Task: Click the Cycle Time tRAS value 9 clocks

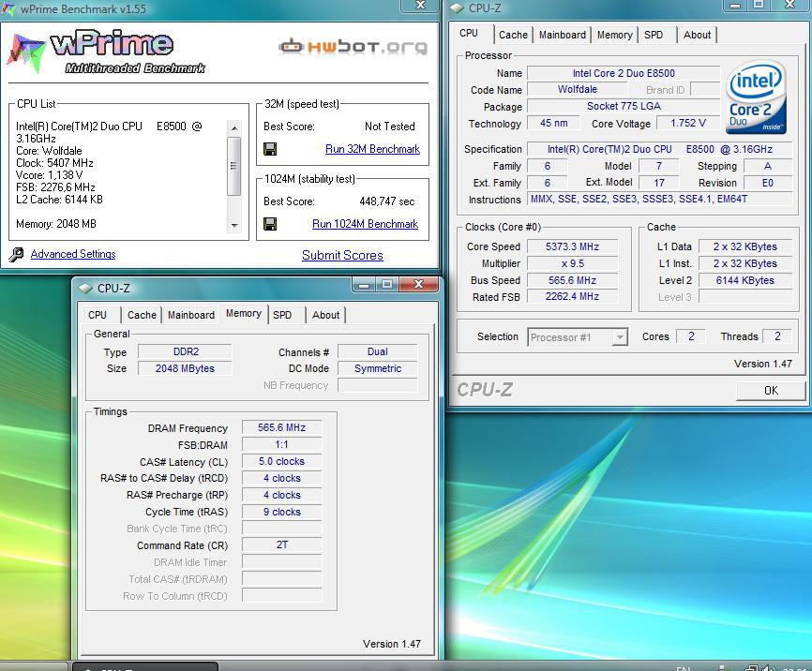Action: pos(281,512)
